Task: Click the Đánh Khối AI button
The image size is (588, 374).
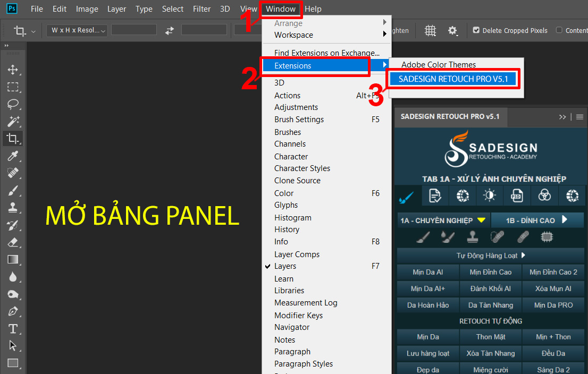Action: tap(491, 289)
